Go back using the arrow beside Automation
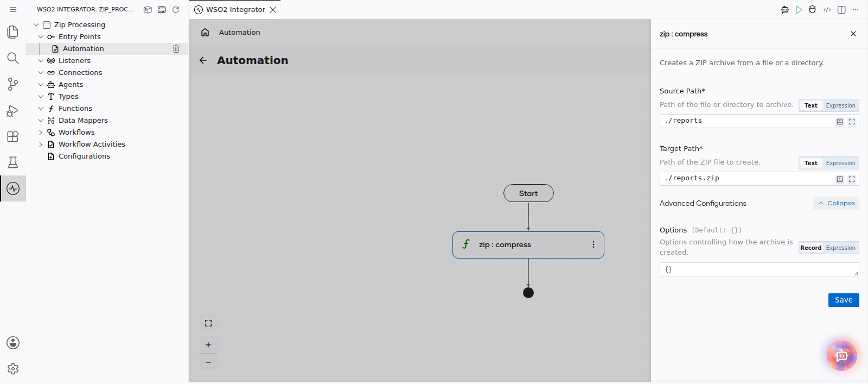Viewport: 868px width, 384px height. (x=203, y=60)
